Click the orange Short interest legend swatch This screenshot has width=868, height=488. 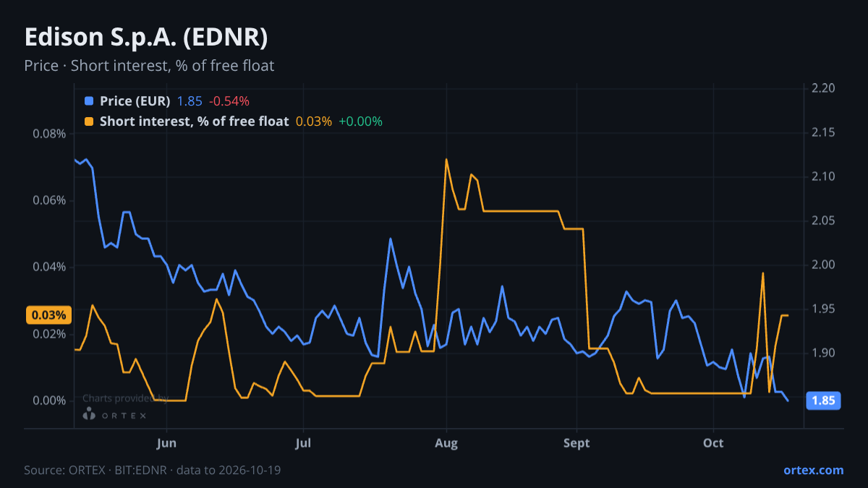89,121
